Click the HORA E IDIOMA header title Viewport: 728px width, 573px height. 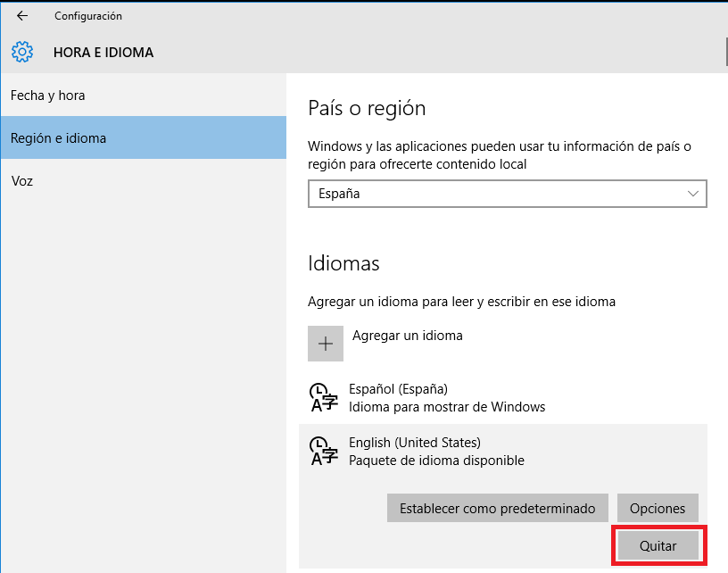[103, 53]
